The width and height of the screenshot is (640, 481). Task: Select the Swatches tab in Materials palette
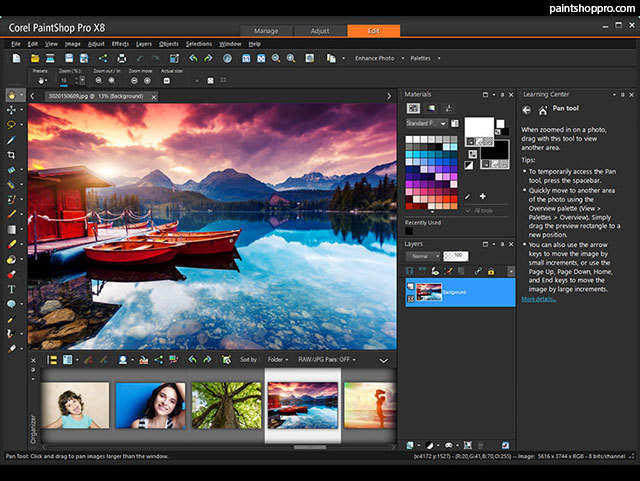(x=413, y=108)
